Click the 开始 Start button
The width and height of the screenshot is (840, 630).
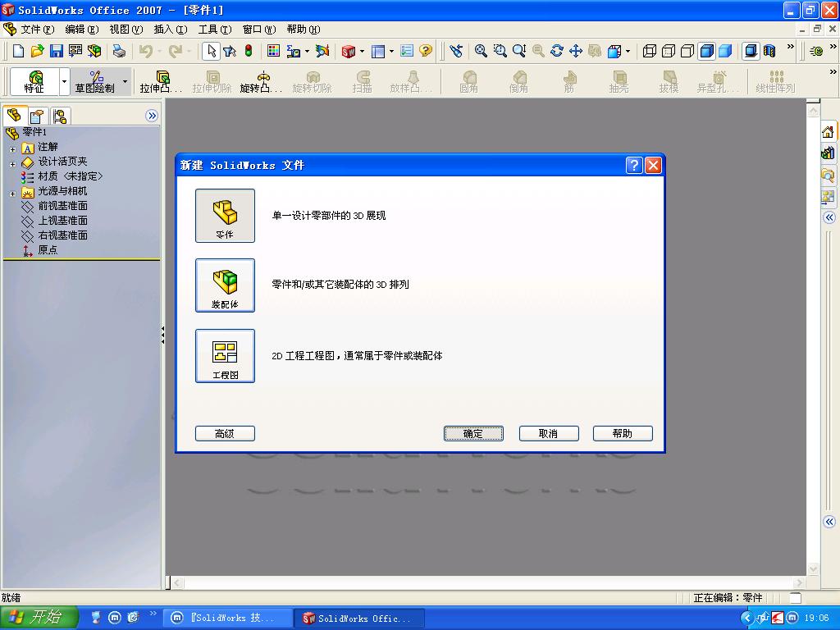(x=39, y=618)
